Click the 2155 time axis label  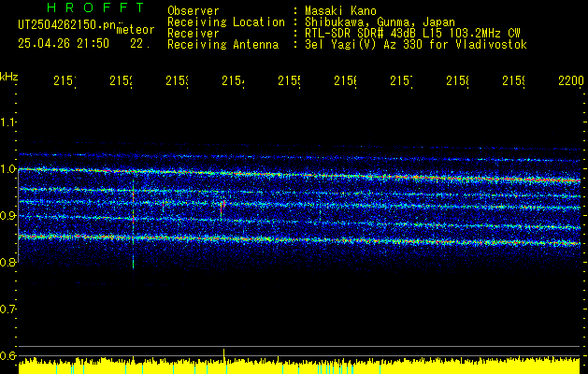click(289, 80)
